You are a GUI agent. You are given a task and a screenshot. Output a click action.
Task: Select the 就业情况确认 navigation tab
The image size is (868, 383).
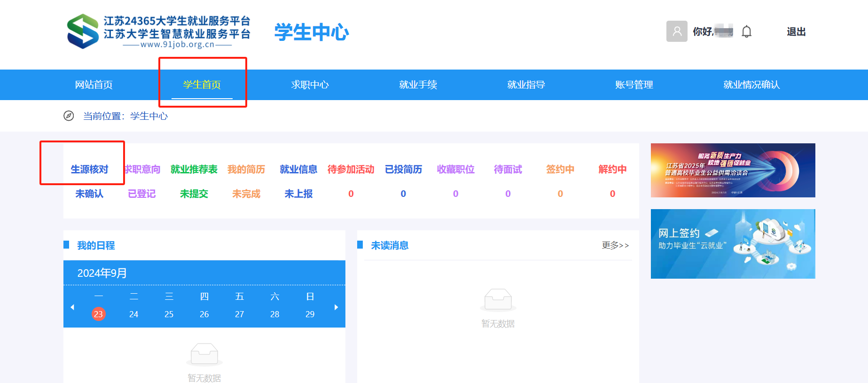[x=751, y=85]
